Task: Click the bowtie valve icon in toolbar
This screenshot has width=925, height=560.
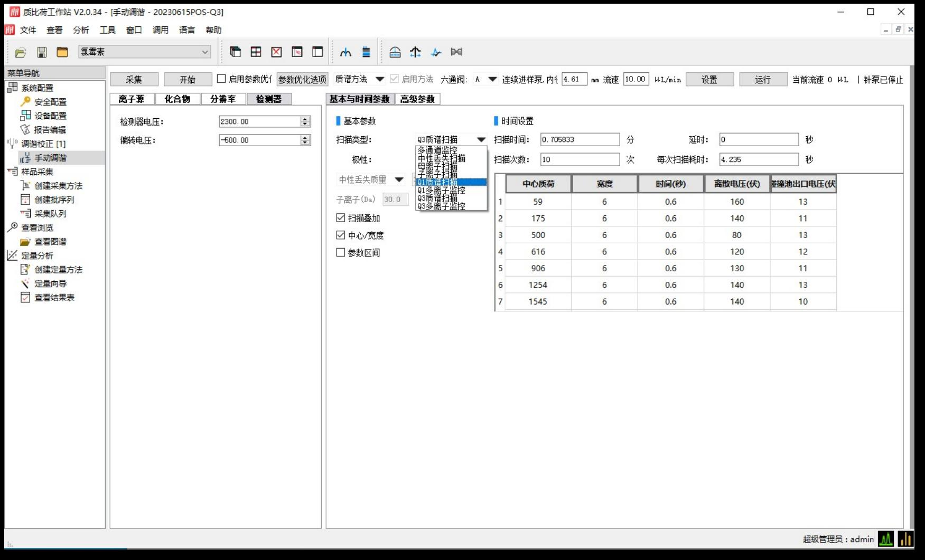Action: tap(456, 52)
